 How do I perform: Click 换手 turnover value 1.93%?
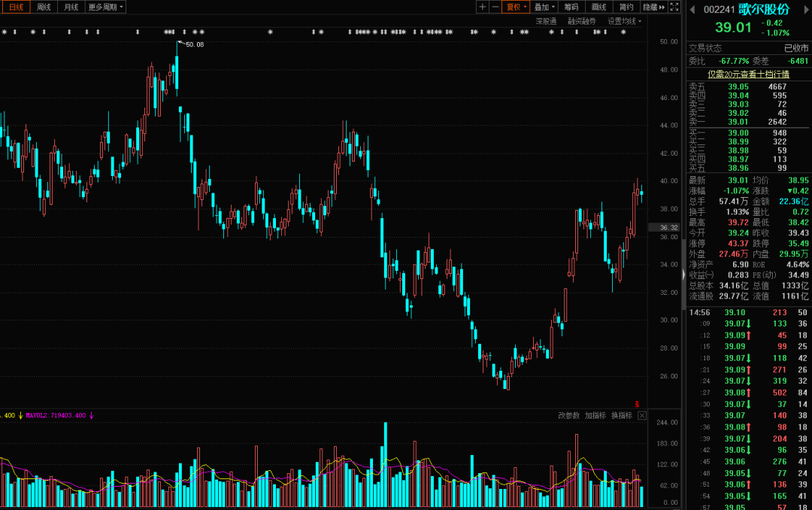click(738, 212)
